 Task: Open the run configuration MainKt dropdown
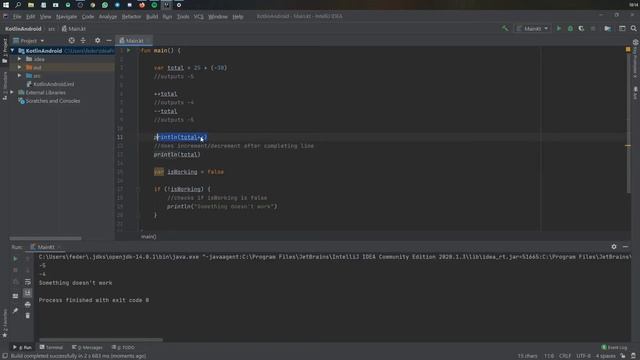click(533, 29)
